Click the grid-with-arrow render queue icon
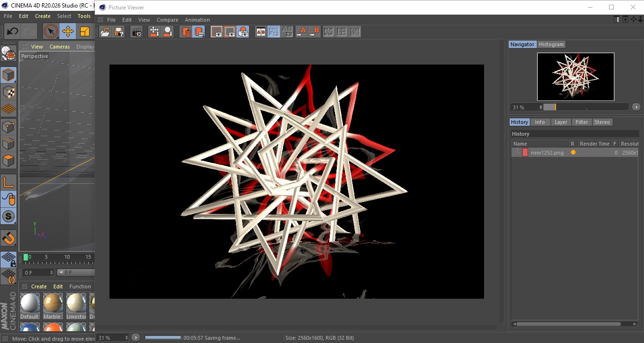The width and height of the screenshot is (644, 343). point(154,32)
